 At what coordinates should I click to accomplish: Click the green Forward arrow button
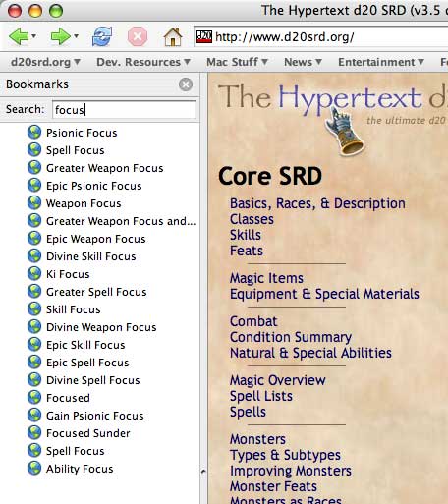tap(61, 36)
